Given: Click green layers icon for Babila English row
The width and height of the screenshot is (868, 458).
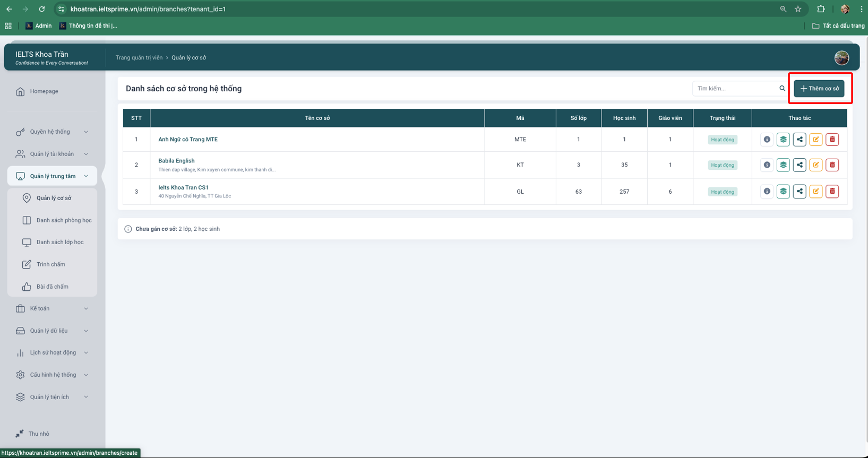Looking at the screenshot, I should 783,165.
